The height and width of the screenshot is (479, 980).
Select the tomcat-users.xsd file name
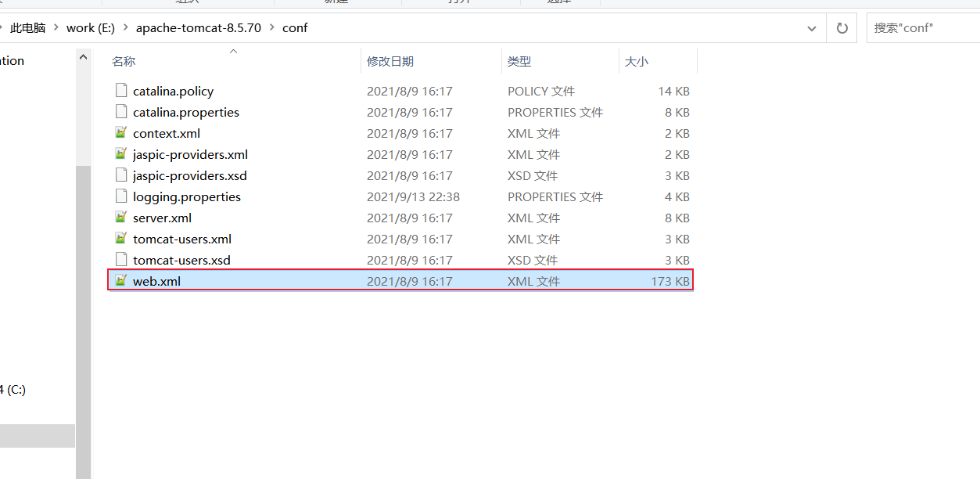(x=181, y=260)
